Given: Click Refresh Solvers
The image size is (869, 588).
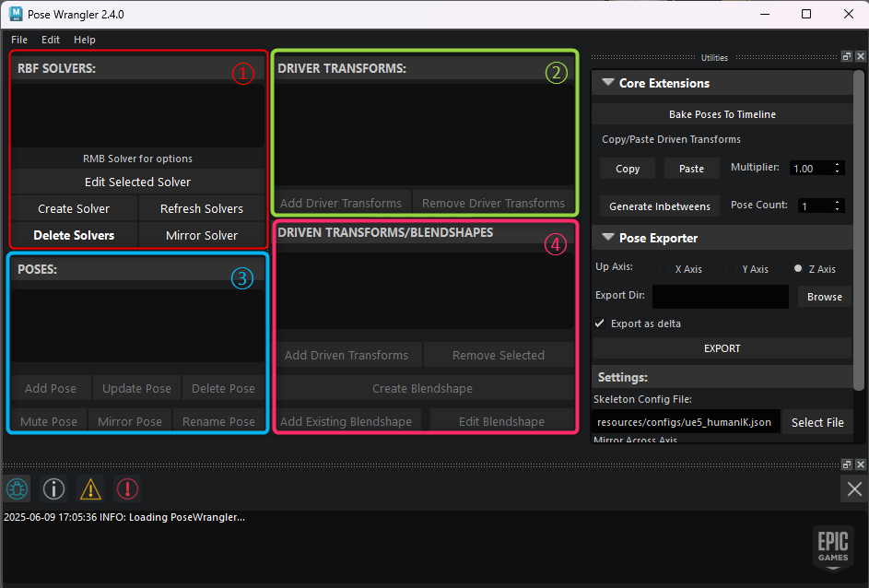Looking at the screenshot, I should point(202,208).
